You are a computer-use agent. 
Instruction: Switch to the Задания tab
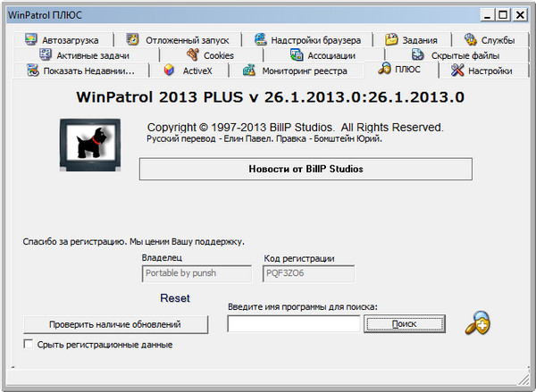[412, 39]
